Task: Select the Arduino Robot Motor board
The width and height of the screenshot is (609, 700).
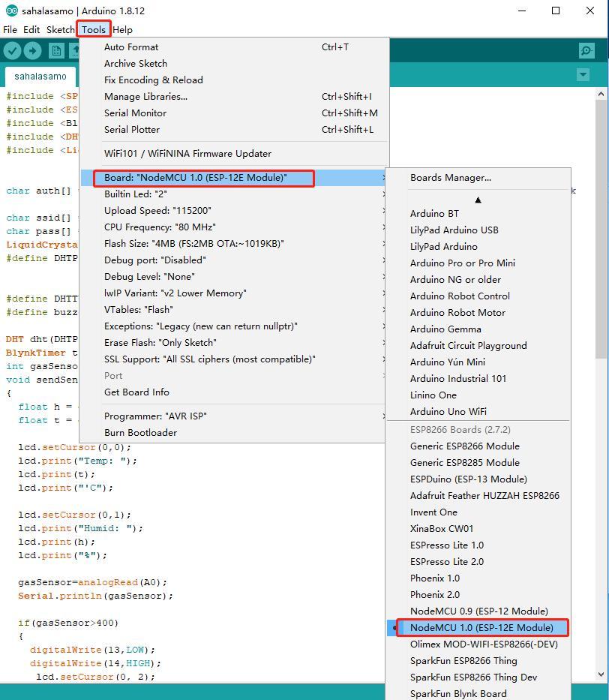Action: [x=478, y=313]
